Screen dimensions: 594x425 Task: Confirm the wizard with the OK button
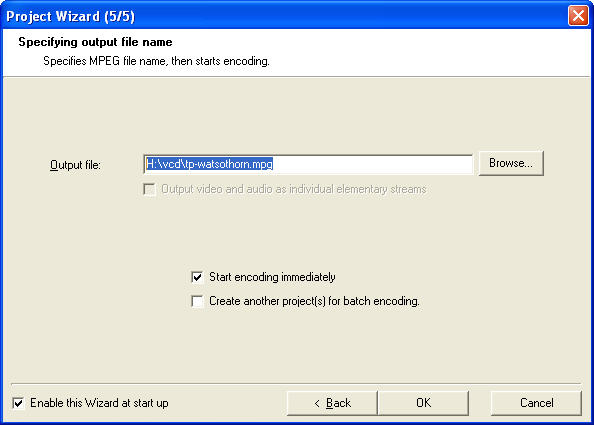point(423,403)
